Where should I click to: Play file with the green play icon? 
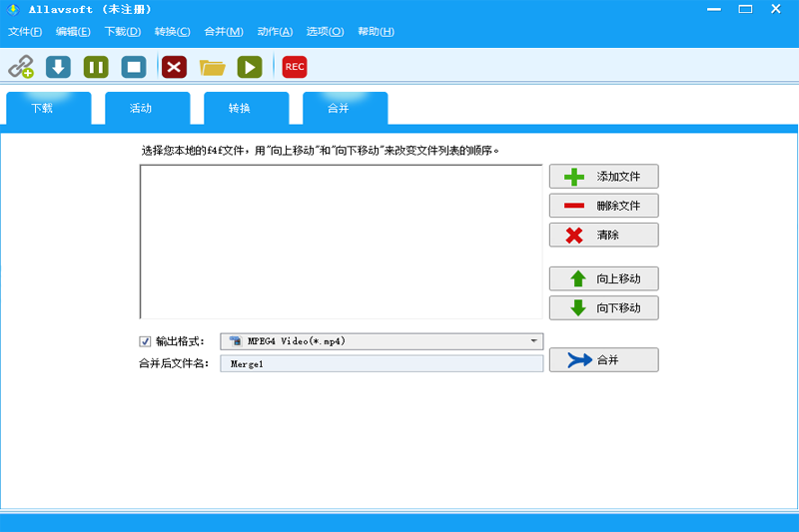coord(250,67)
